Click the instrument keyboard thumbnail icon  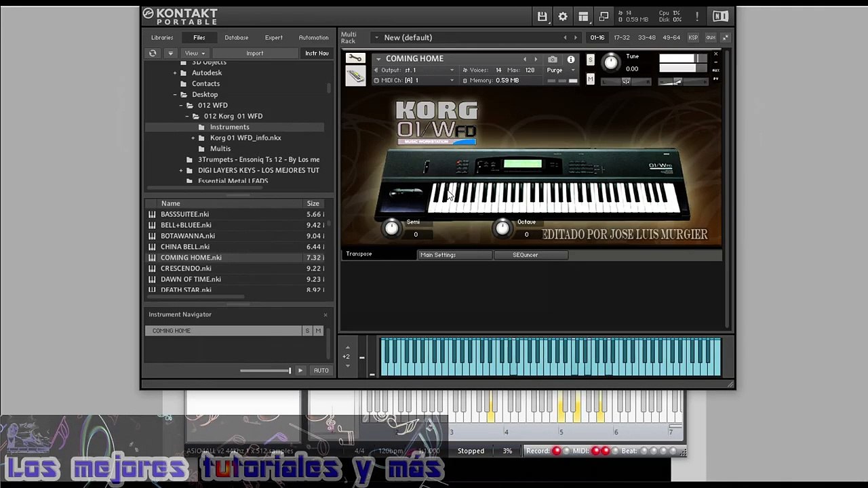355,75
